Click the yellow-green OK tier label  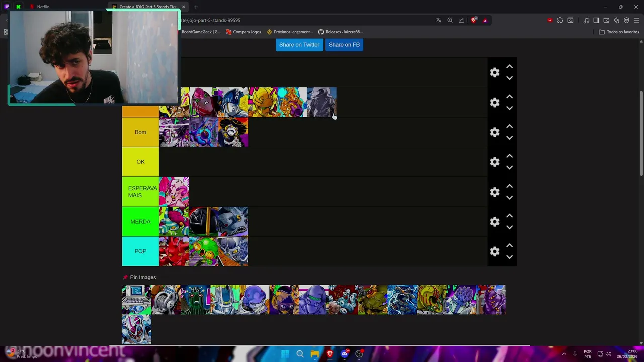click(x=140, y=162)
